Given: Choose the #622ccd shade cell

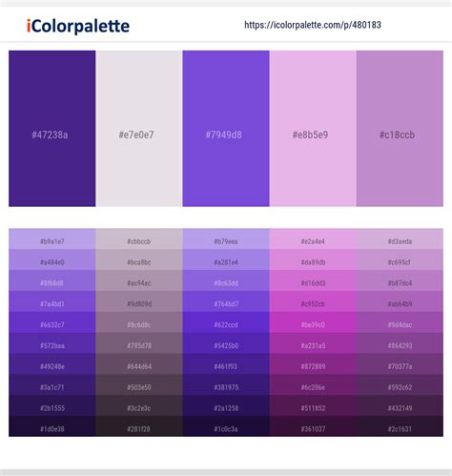Looking at the screenshot, I should point(226,322).
